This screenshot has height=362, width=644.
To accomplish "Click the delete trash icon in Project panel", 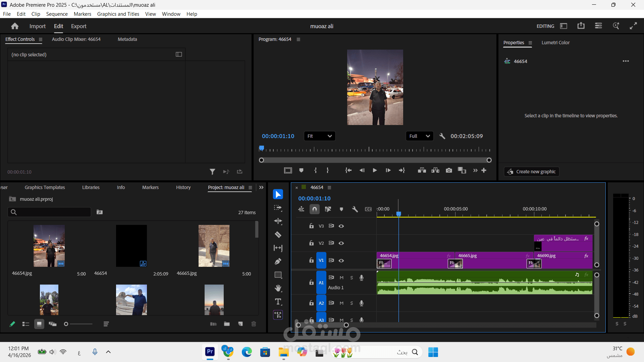I will (x=254, y=324).
